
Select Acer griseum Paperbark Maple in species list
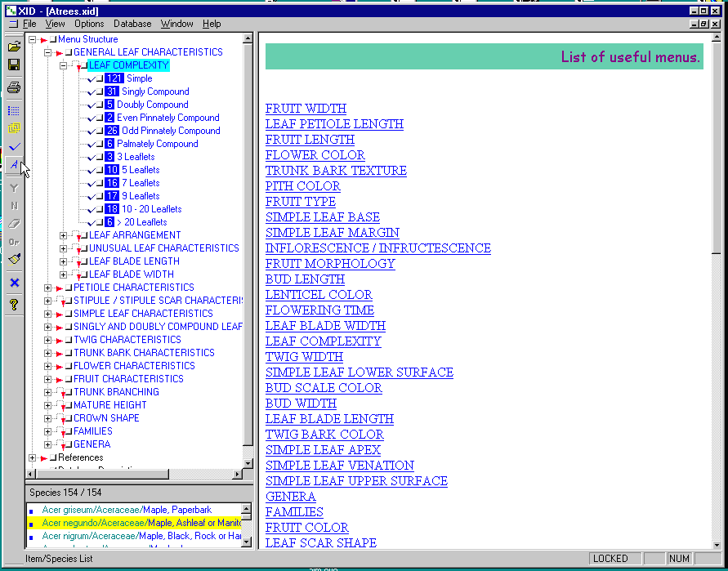pyautogui.click(x=127, y=510)
